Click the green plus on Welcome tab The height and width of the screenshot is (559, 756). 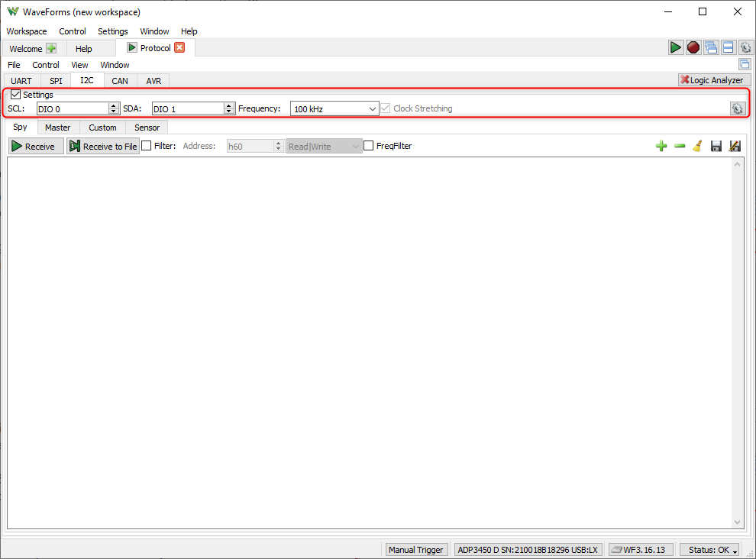point(51,48)
